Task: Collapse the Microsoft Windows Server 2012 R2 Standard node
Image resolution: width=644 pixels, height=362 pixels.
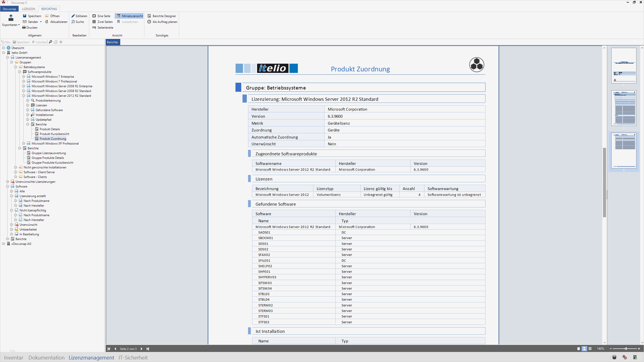Action: (24, 96)
